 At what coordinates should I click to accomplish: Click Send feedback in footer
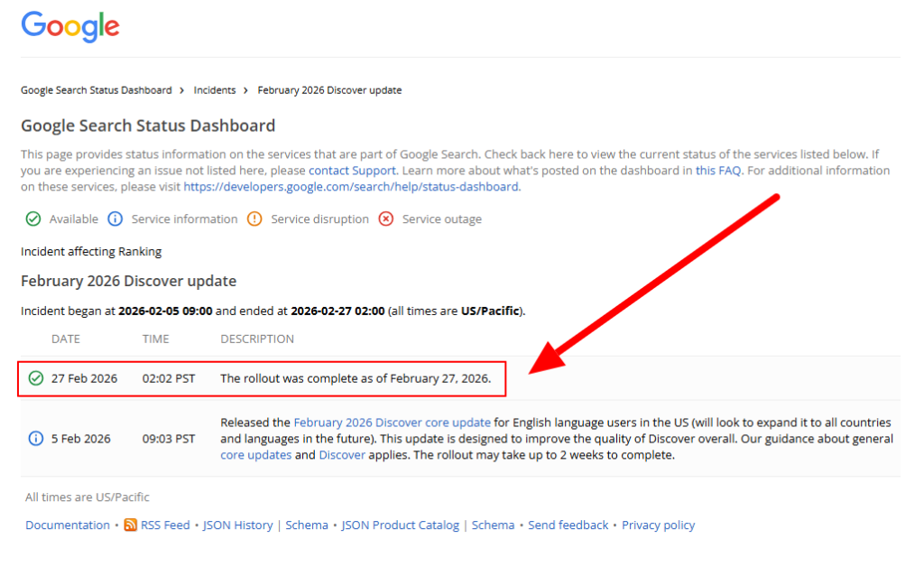(568, 525)
